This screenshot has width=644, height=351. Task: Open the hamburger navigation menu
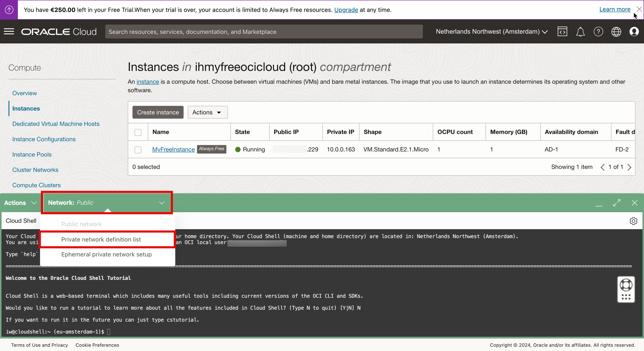[9, 32]
